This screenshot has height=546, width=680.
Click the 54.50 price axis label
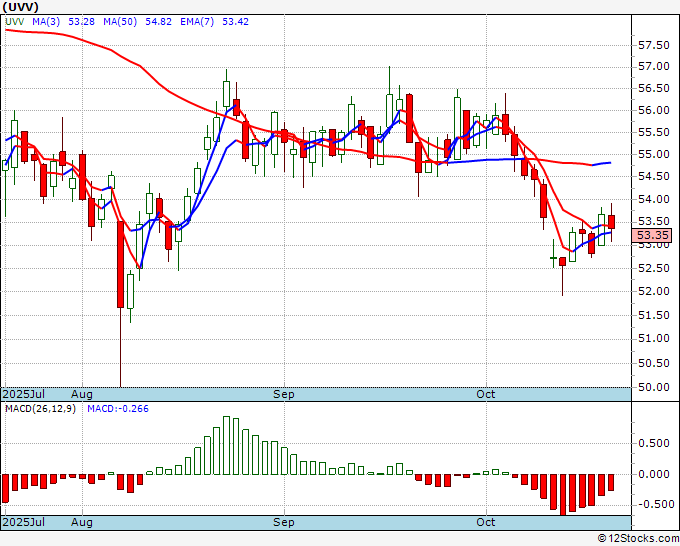coord(654,177)
